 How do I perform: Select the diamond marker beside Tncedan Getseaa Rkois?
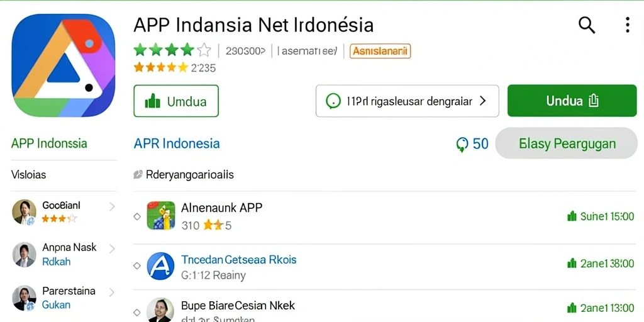pos(137,266)
